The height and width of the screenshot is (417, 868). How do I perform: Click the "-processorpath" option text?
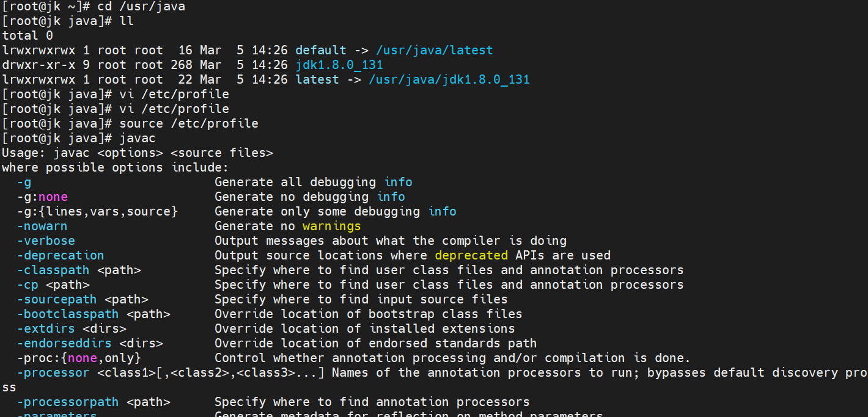tap(68, 402)
